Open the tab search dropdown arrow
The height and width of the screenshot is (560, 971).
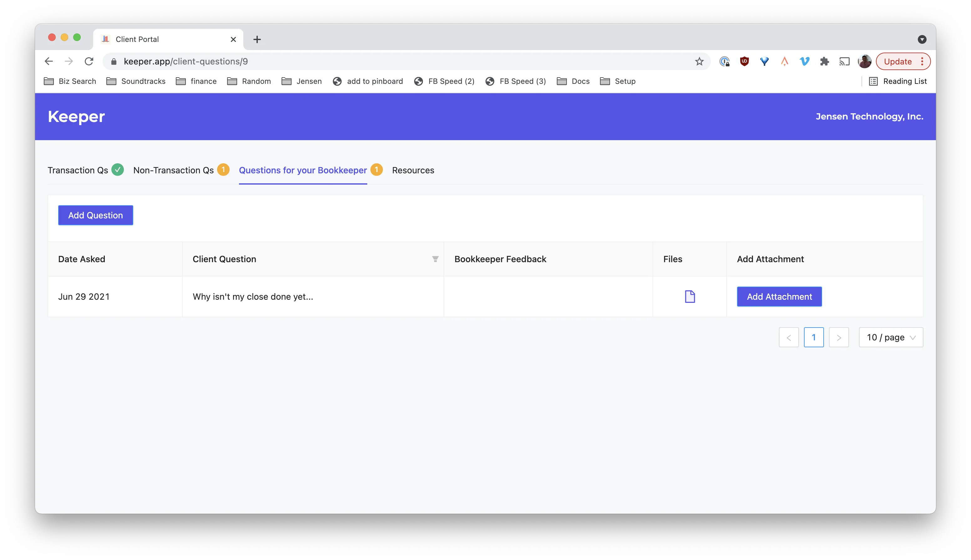coord(922,39)
